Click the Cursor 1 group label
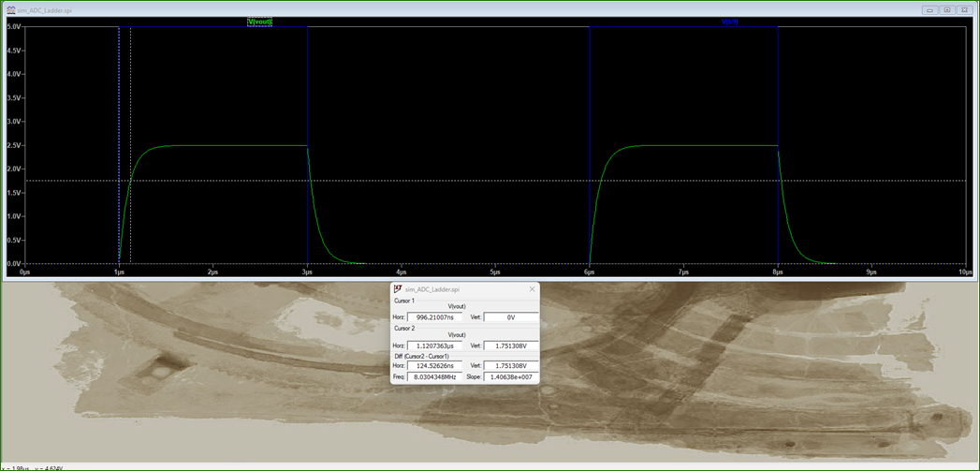The image size is (980, 471). (x=403, y=301)
